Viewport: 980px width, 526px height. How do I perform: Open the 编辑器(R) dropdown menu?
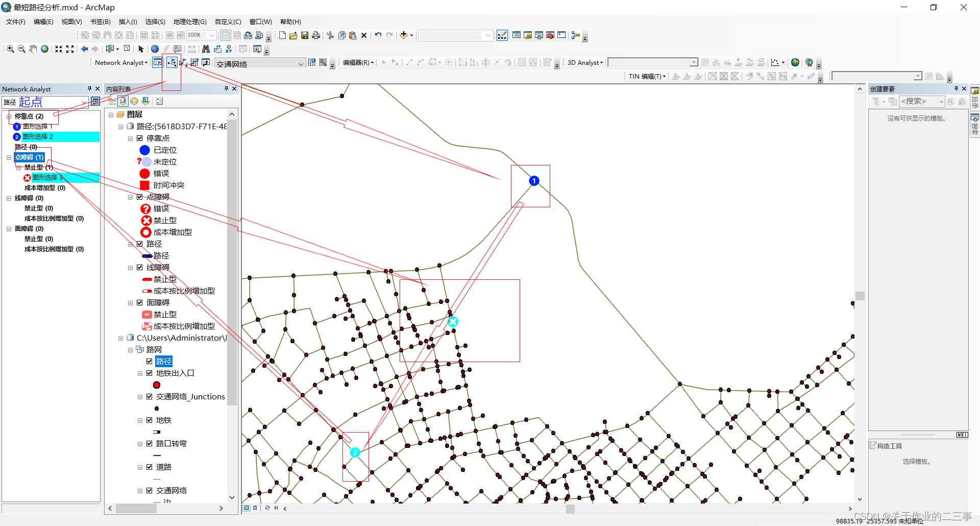click(x=358, y=62)
